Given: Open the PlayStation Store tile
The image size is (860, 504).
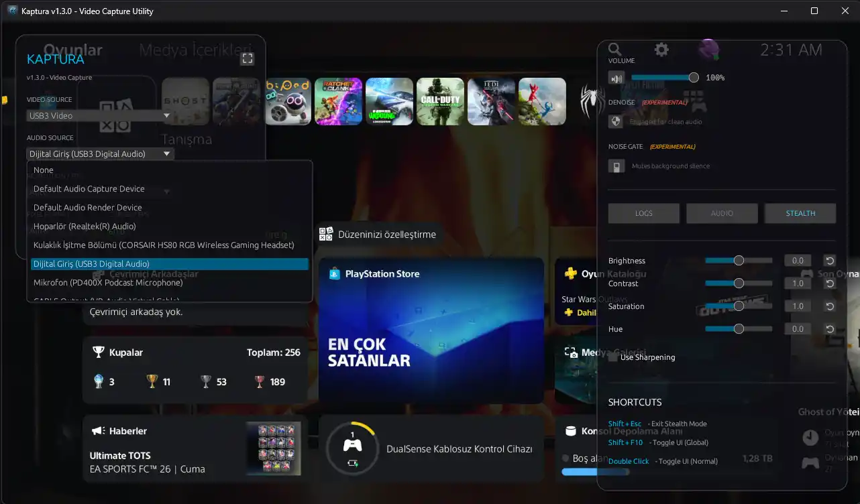Looking at the screenshot, I should point(431,331).
